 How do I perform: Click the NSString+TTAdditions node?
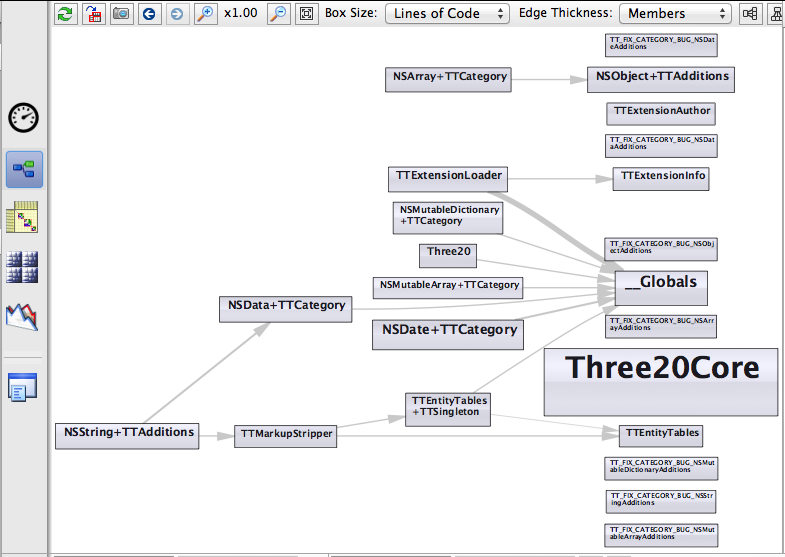[127, 436]
